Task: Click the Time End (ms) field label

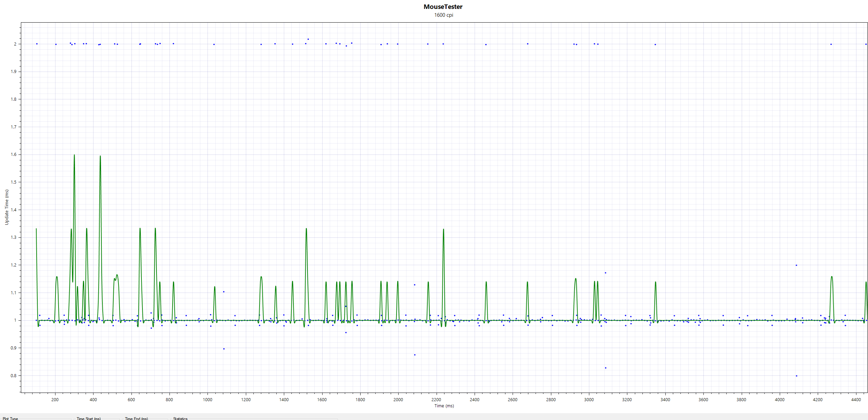Action: [136, 418]
